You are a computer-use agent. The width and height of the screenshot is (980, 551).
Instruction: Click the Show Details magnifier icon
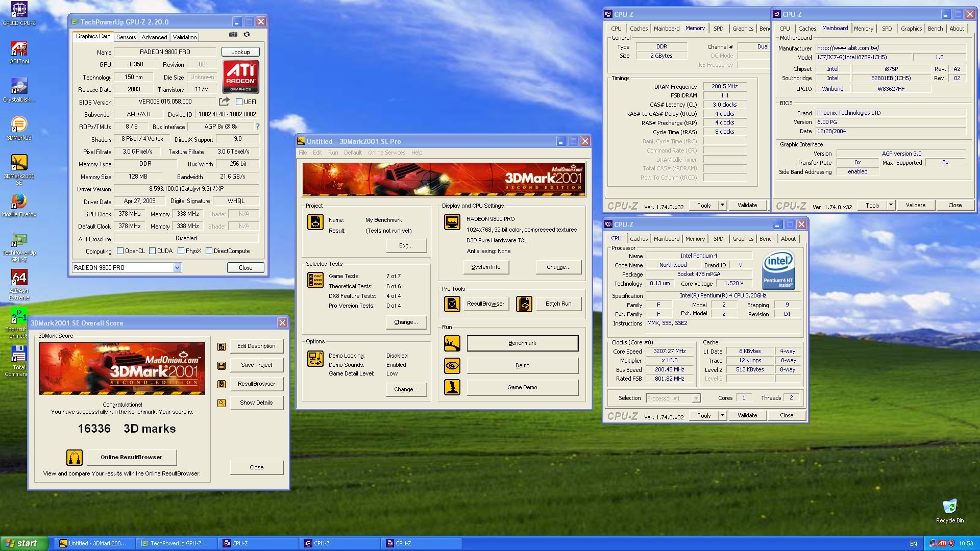222,403
